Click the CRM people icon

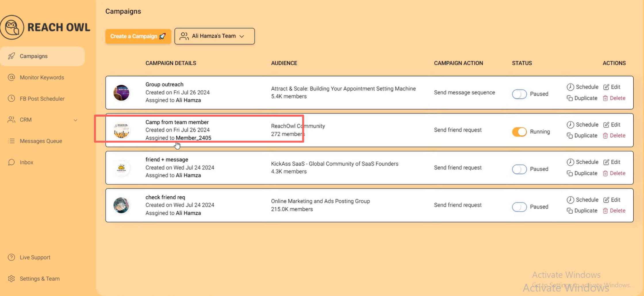point(11,120)
